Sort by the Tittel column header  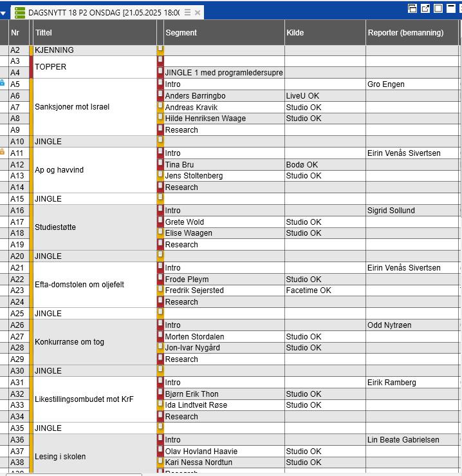click(x=95, y=32)
